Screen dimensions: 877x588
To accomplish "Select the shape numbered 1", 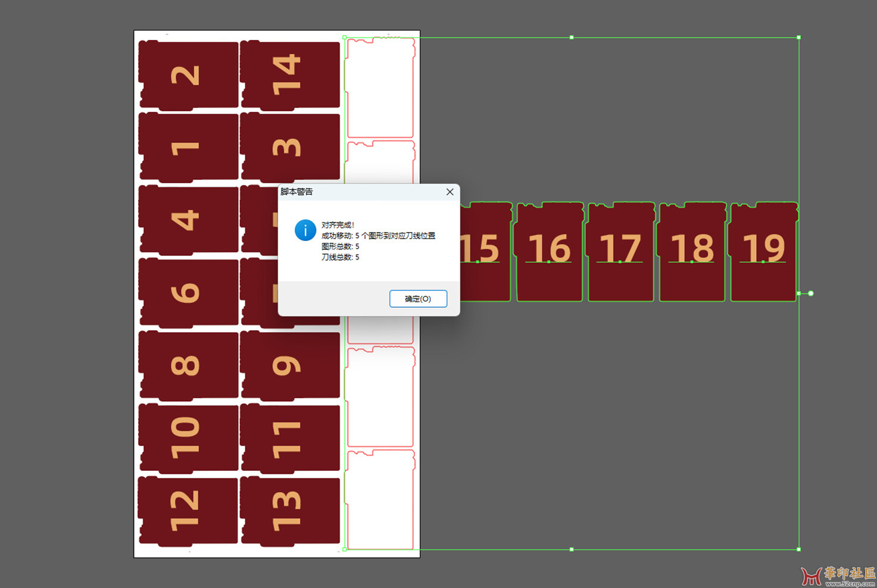I will 189,147.
